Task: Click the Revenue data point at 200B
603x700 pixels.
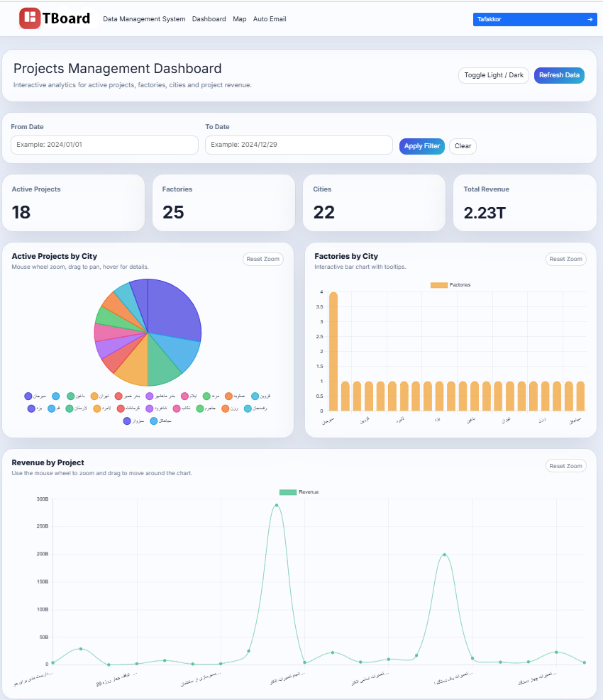Action: coord(444,555)
